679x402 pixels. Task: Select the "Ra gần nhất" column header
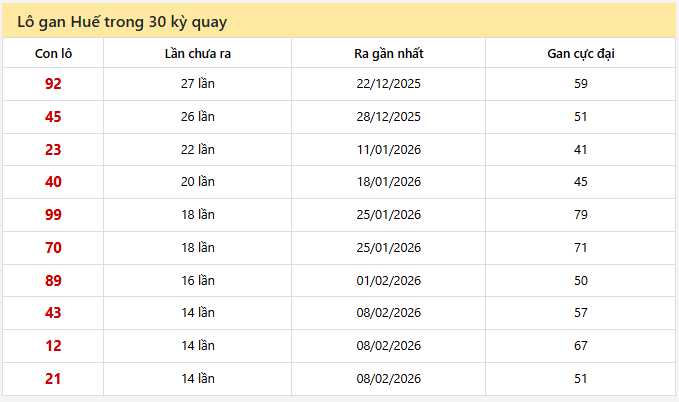[x=389, y=53]
